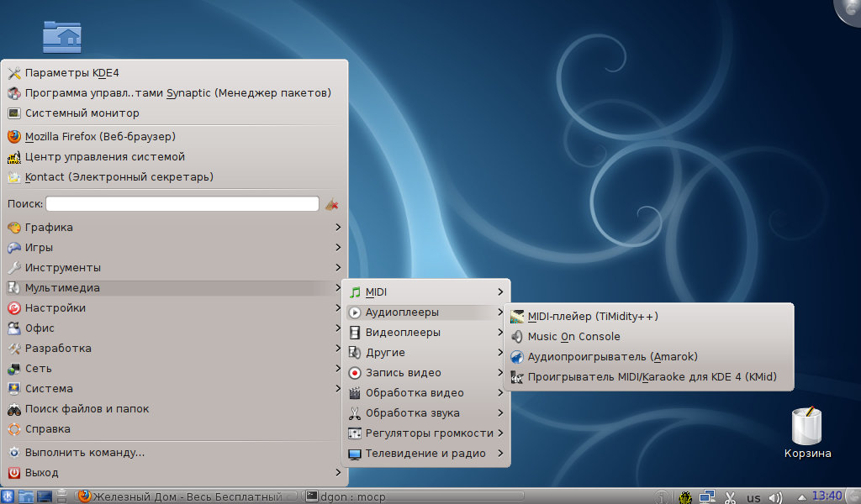This screenshot has width=861, height=504.
Task: Click the volume speaker icon in tray
Action: tap(775, 497)
